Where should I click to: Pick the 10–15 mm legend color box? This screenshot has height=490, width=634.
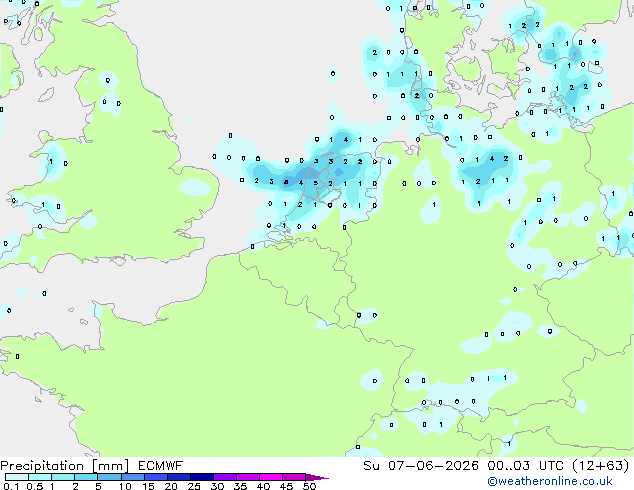(132, 477)
